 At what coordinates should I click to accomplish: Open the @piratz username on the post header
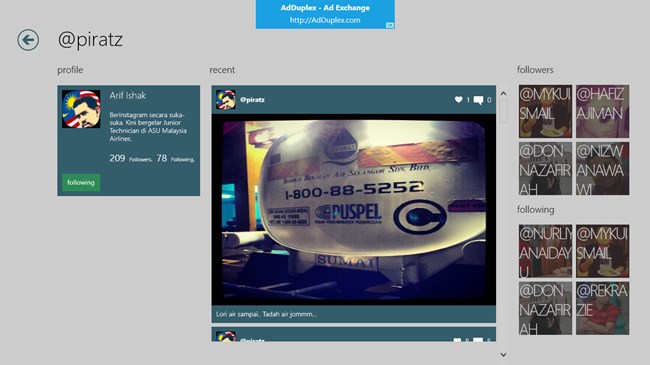(252, 100)
